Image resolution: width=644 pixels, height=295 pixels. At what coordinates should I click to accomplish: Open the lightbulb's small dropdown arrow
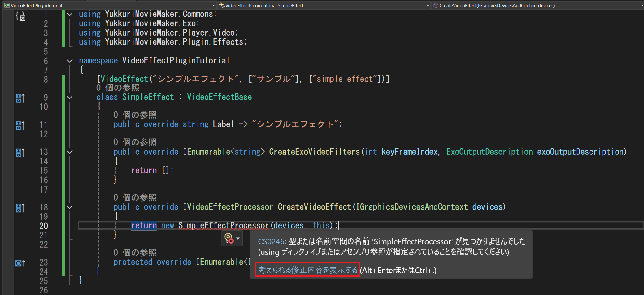(x=238, y=239)
